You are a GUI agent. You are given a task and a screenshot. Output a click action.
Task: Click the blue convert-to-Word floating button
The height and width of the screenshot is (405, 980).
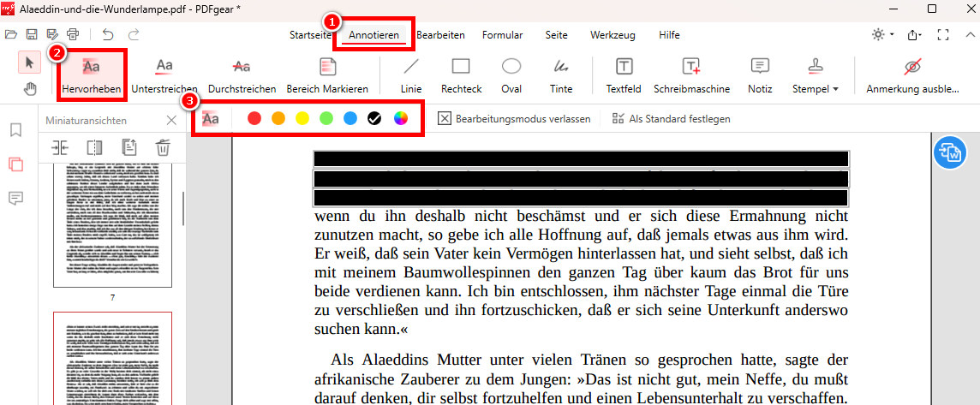coord(950,152)
